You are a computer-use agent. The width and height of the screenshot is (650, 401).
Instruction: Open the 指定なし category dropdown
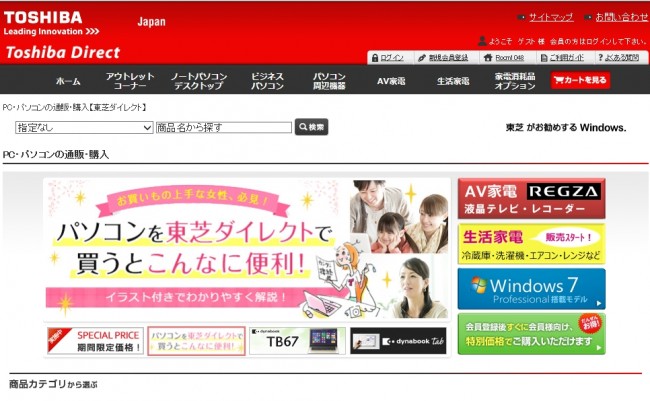[84, 127]
